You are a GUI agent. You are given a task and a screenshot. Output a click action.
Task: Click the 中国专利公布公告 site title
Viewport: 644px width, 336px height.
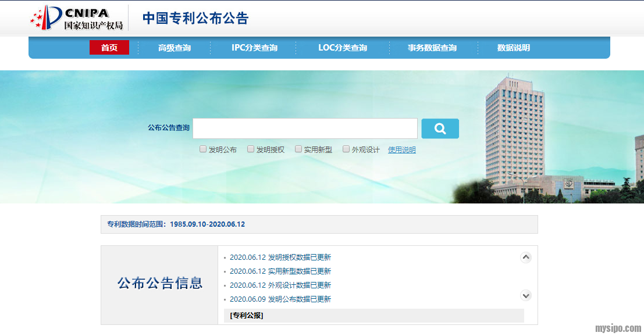pos(195,19)
